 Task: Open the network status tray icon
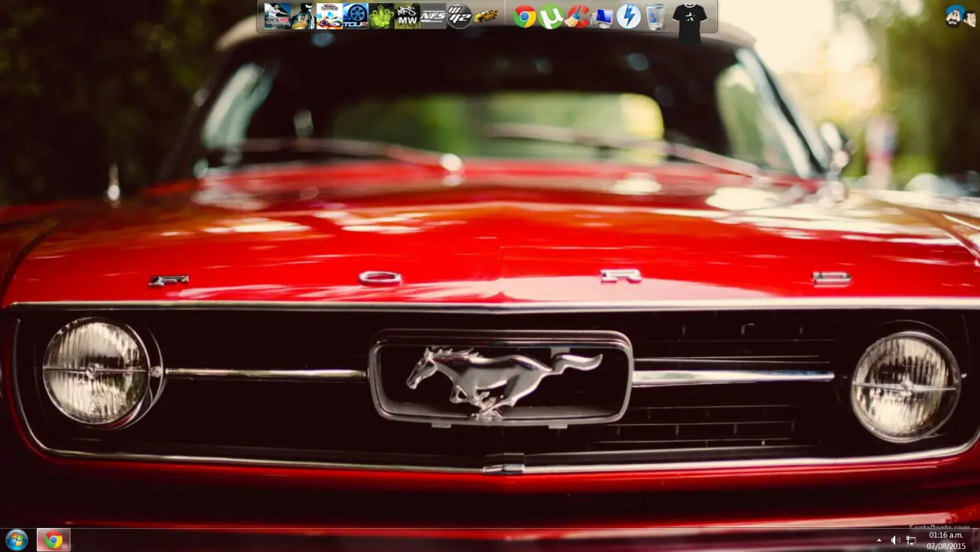911,540
